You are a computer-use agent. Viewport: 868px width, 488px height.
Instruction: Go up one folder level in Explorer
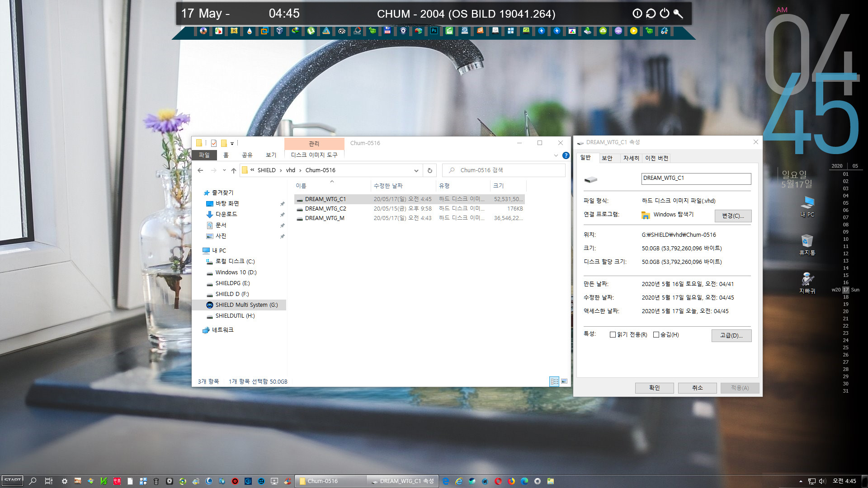tap(233, 170)
